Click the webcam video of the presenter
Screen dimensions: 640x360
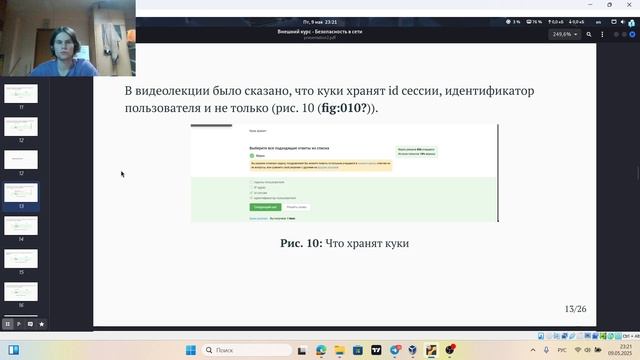(x=68, y=38)
